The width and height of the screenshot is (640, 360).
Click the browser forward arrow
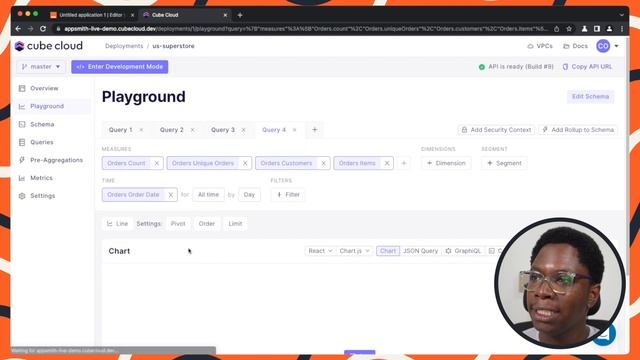(30, 29)
